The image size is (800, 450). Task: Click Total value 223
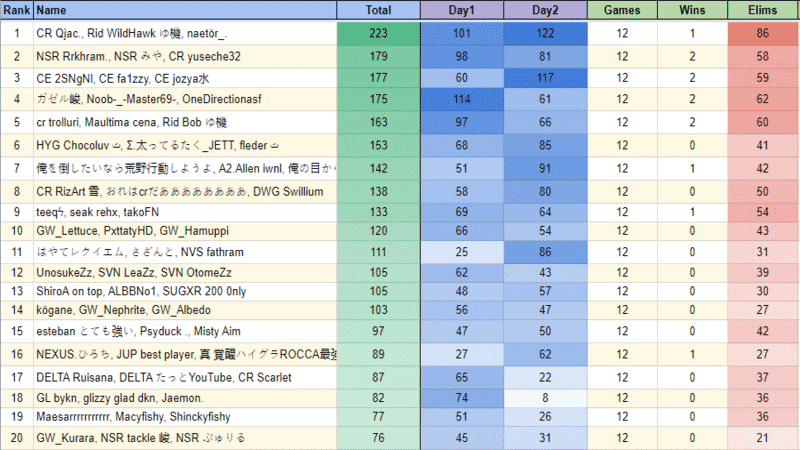pyautogui.click(x=378, y=33)
